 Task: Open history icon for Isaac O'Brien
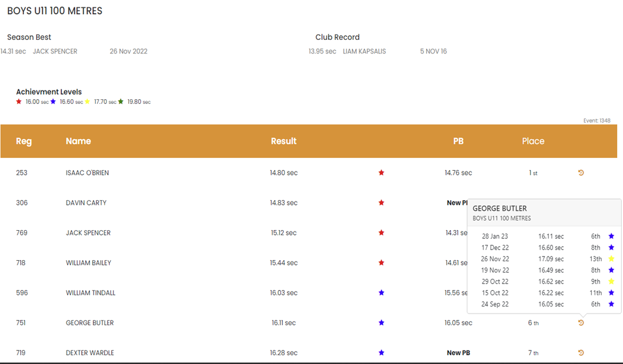[581, 173]
